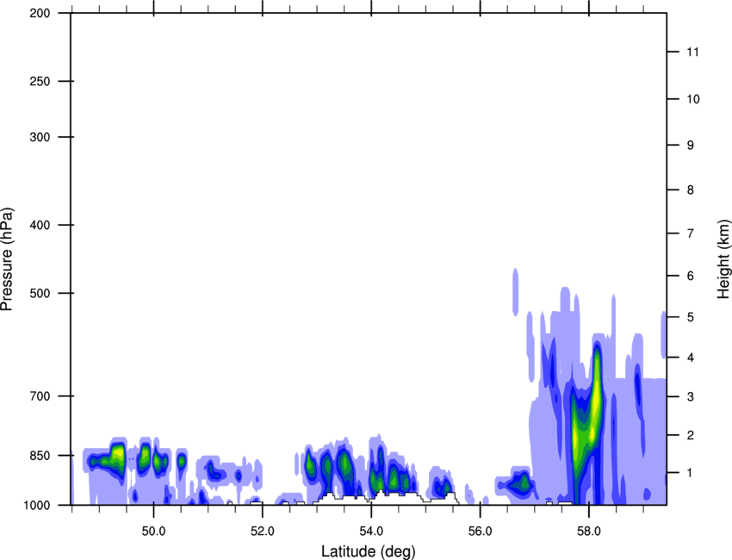Pick the 2 km height label
The image size is (732, 560).
691,435
